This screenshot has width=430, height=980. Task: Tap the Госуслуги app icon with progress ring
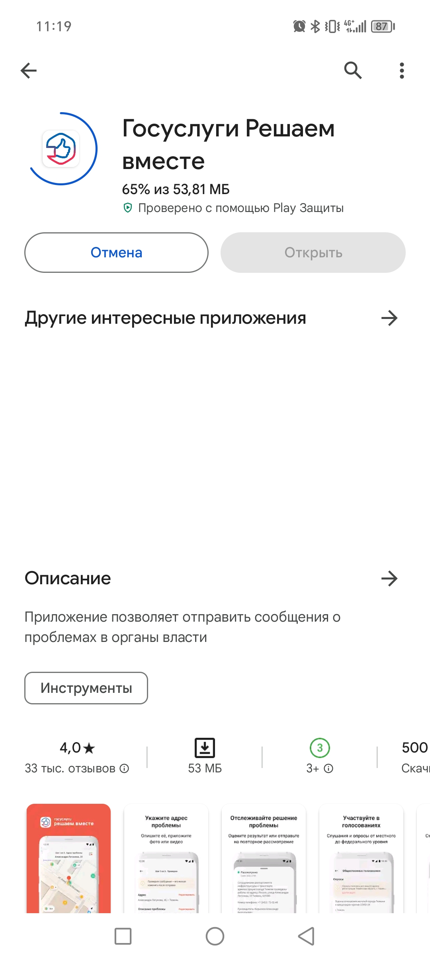click(x=61, y=149)
